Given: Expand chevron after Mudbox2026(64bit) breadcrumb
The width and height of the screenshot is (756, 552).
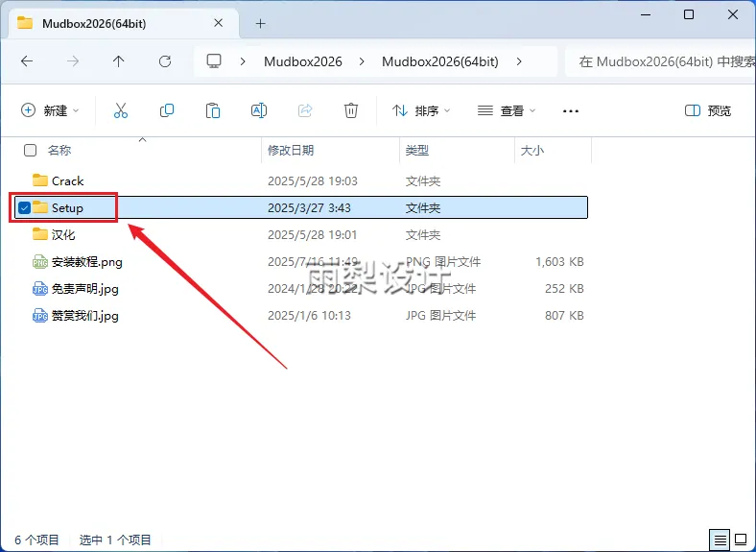Looking at the screenshot, I should [519, 61].
